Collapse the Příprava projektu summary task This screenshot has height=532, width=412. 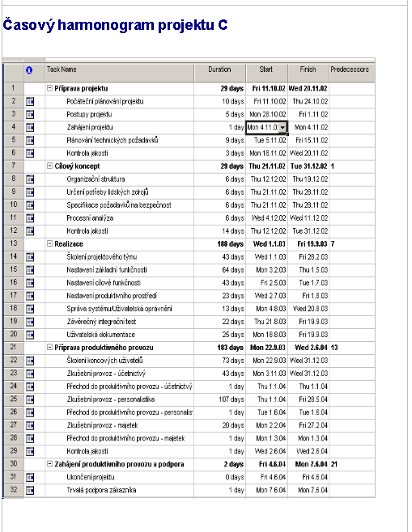49,88
